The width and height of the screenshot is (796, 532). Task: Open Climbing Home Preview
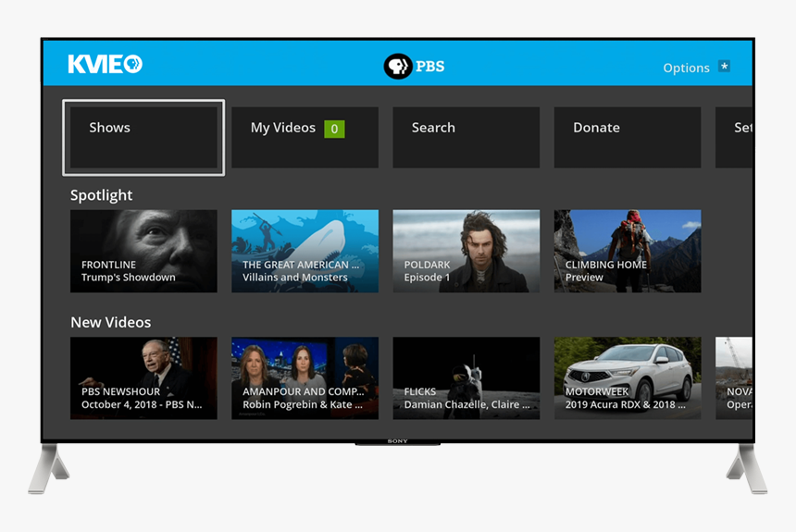tap(628, 252)
